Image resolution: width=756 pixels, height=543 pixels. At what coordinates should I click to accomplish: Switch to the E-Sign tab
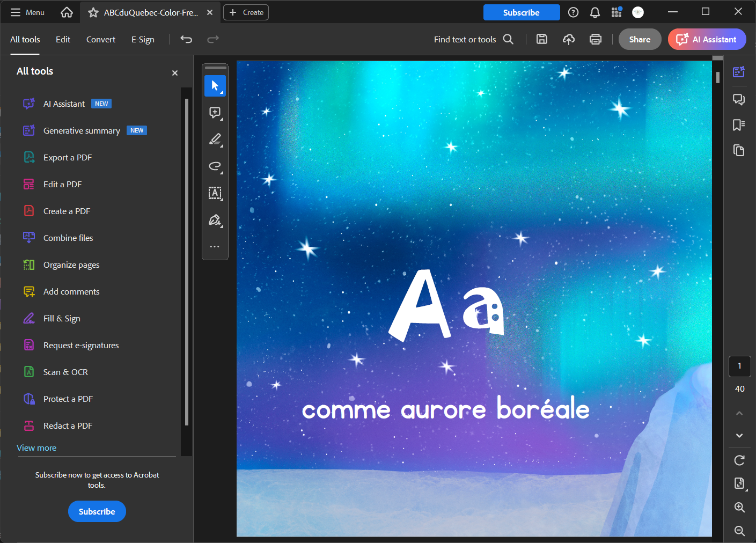143,39
